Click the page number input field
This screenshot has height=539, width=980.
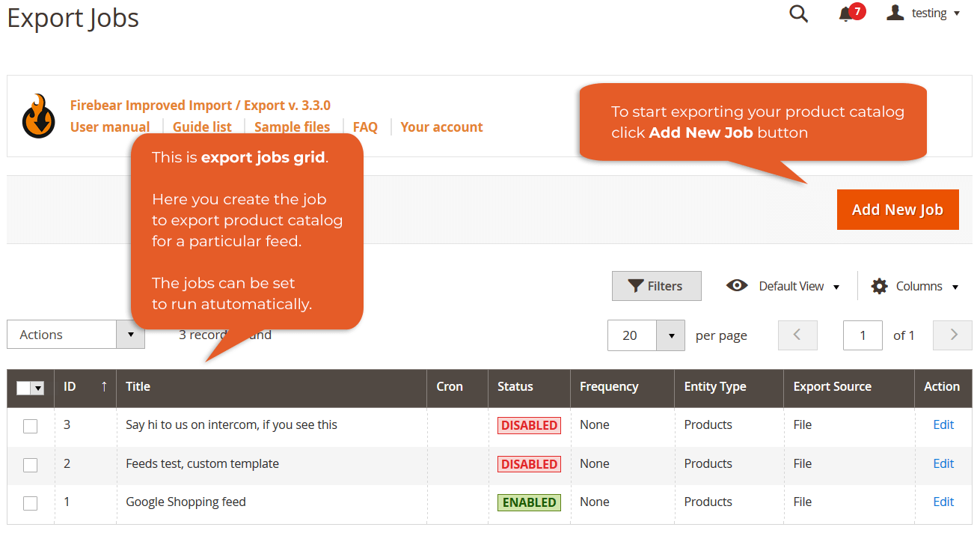(x=862, y=335)
